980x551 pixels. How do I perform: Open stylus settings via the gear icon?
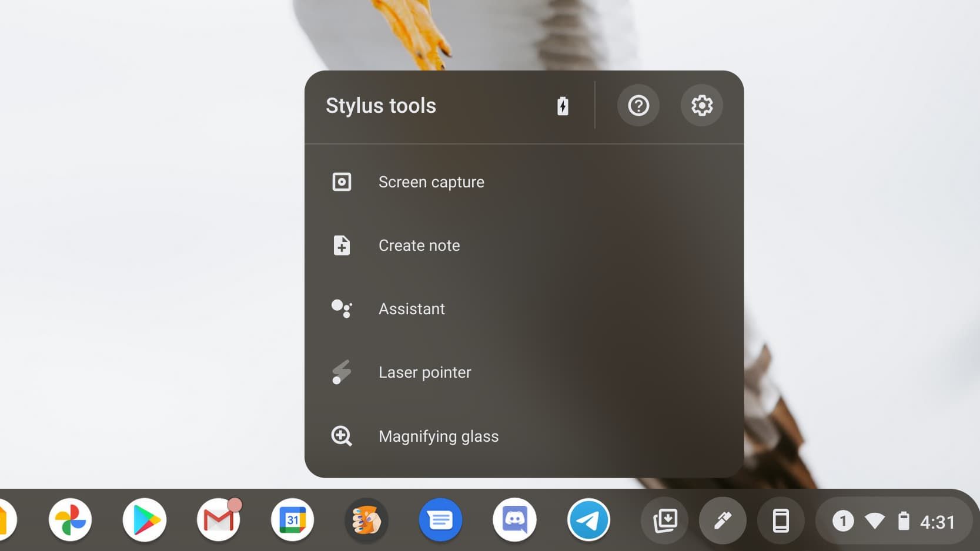(x=701, y=105)
